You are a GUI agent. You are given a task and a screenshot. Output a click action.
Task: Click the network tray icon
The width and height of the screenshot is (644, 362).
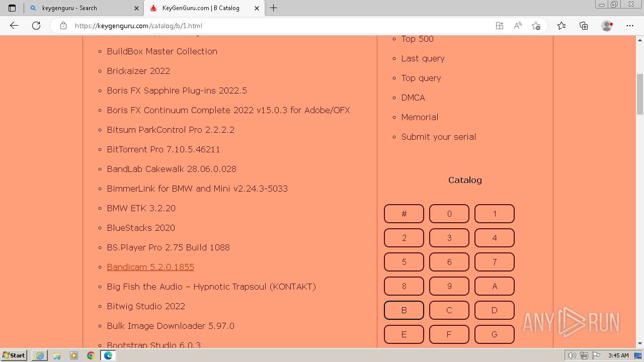pos(584,355)
